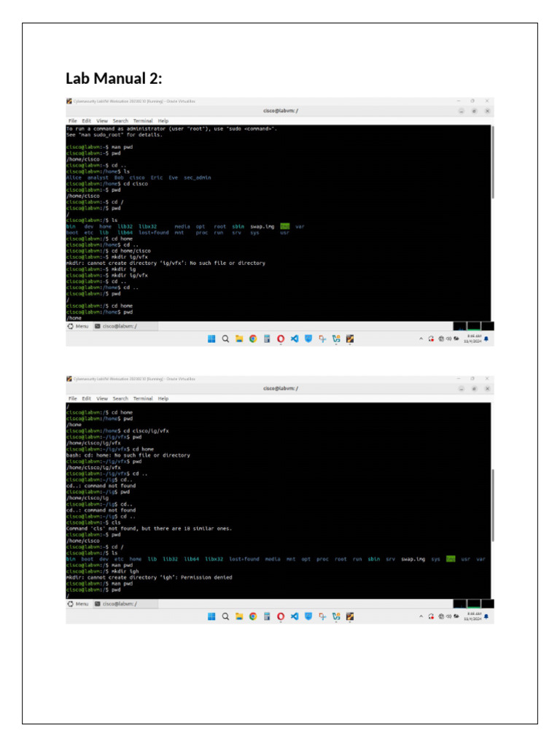Click the "cannot create directory 'ig/vfx'" error line

click(166, 263)
